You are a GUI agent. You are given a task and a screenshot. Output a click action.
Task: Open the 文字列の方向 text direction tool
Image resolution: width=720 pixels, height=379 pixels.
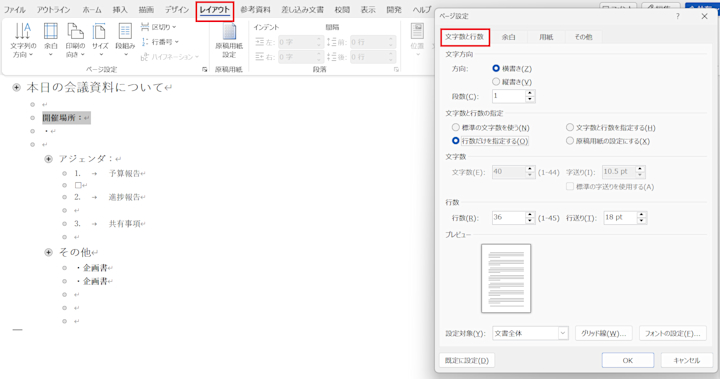[23, 40]
